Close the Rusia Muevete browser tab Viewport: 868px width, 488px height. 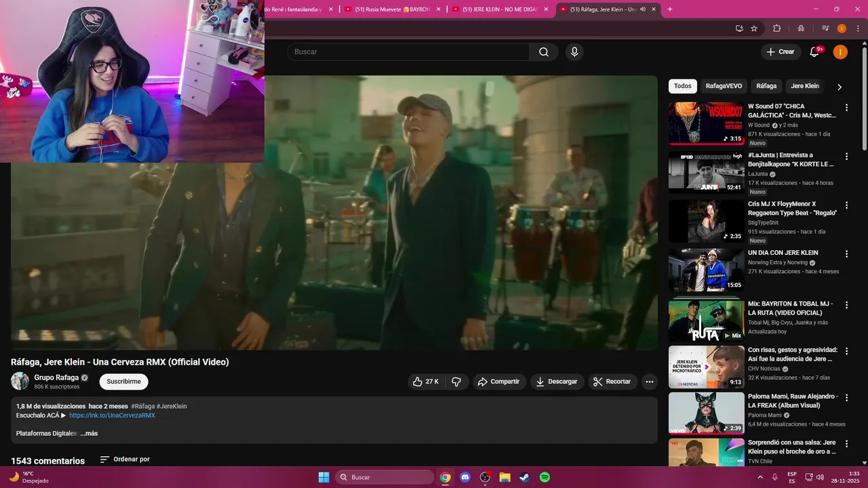click(438, 9)
